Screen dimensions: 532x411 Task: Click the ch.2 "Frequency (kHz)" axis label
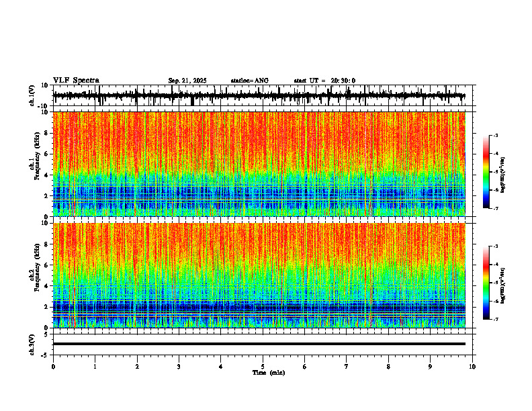36,267
